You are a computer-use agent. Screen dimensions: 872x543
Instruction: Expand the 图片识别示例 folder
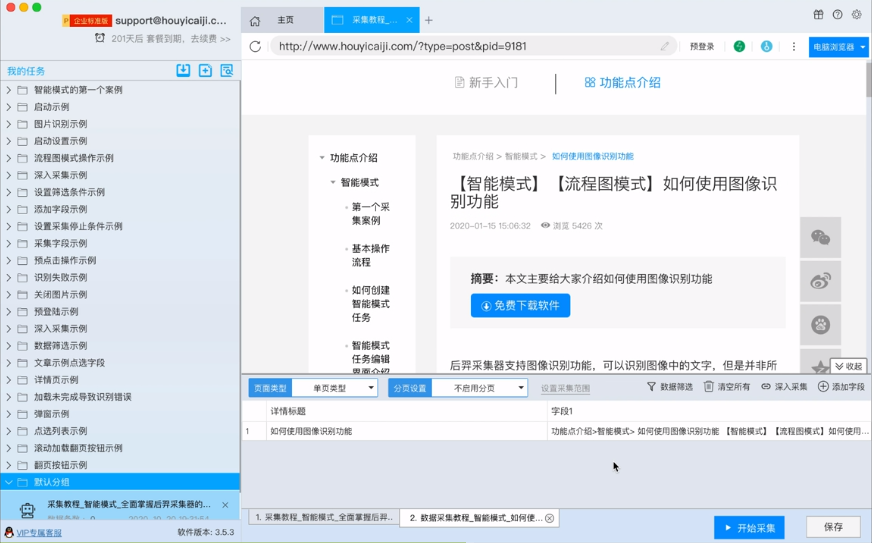click(9, 124)
